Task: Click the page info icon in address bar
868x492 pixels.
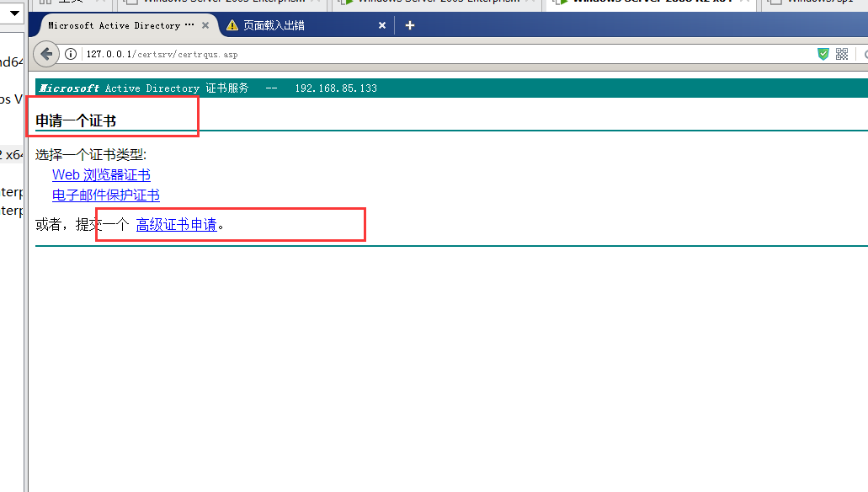Action: [x=70, y=53]
